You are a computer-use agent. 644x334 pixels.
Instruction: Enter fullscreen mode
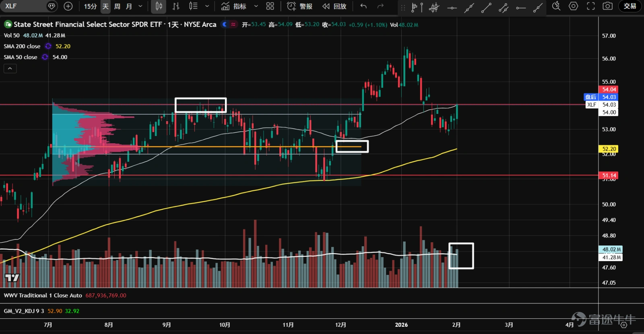coord(590,6)
